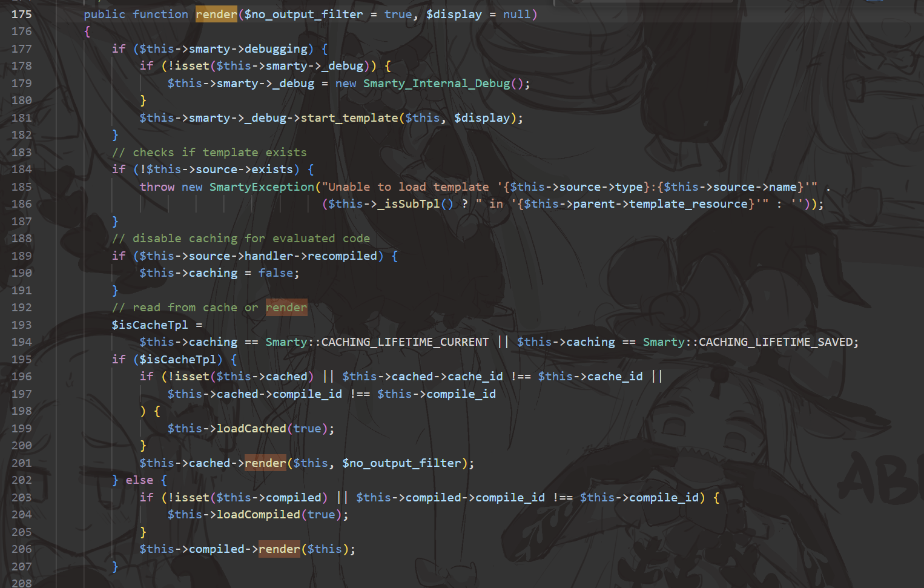The height and width of the screenshot is (588, 924).
Task: Click CACHING_LIFETIME_CURRENT constant
Action: tap(404, 342)
